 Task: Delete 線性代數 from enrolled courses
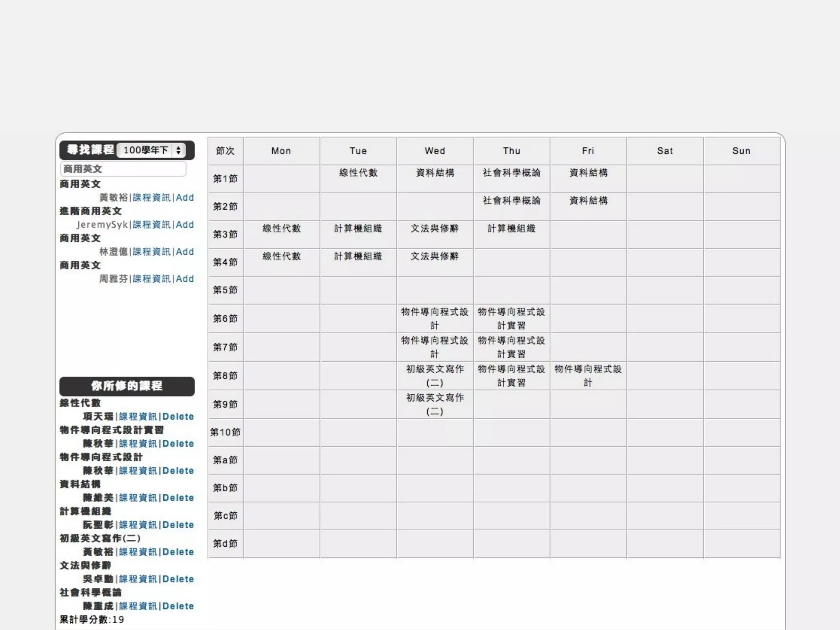pos(178,417)
